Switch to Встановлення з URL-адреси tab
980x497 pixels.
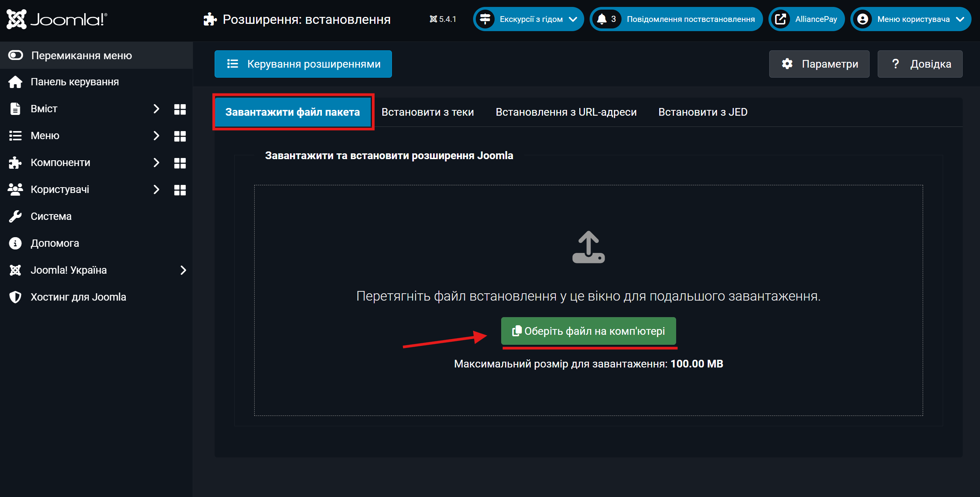(x=566, y=112)
